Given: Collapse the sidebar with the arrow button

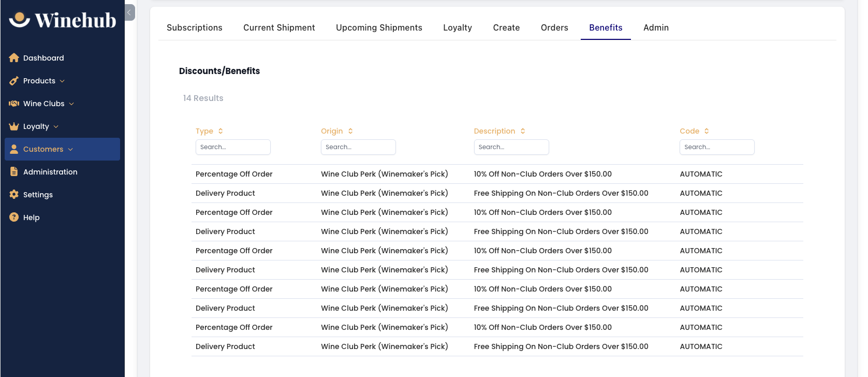Looking at the screenshot, I should (130, 12).
